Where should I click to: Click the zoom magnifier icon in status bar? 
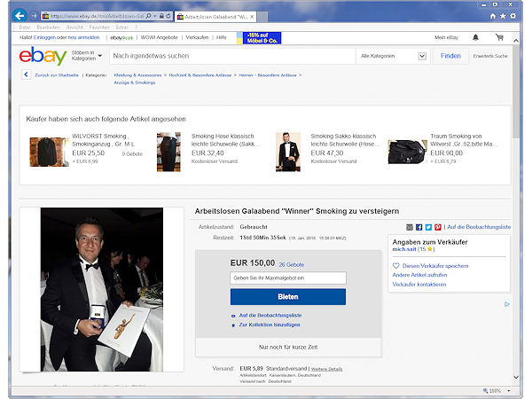pyautogui.click(x=486, y=391)
